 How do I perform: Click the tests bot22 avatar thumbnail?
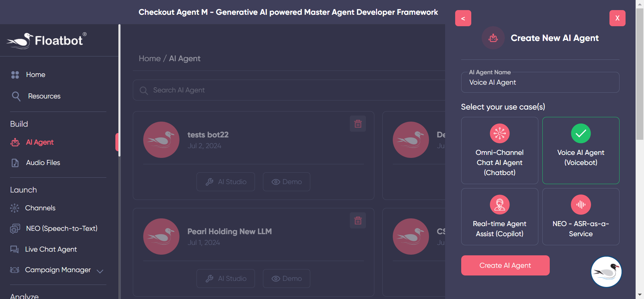[x=161, y=140]
